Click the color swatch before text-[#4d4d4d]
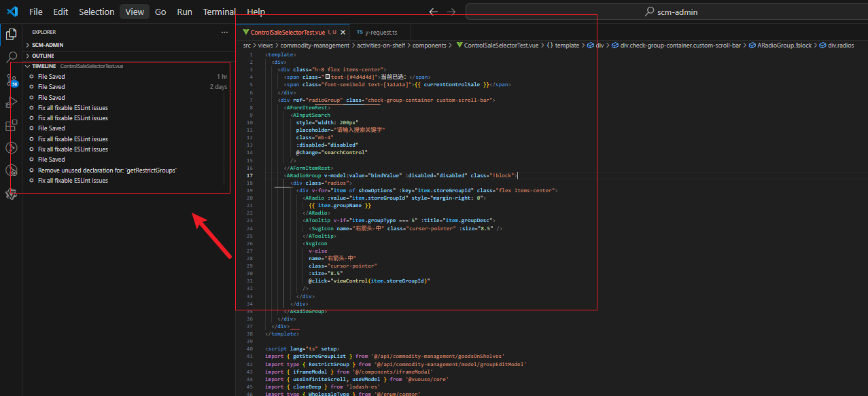 (328, 77)
